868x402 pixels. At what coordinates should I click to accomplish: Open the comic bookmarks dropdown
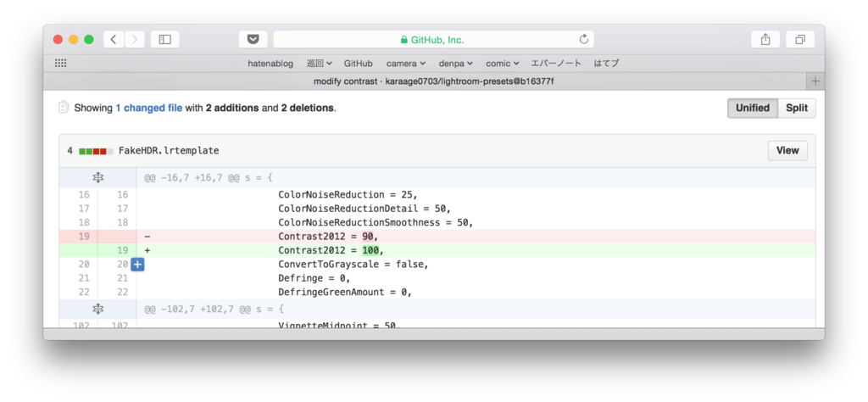pyautogui.click(x=503, y=64)
